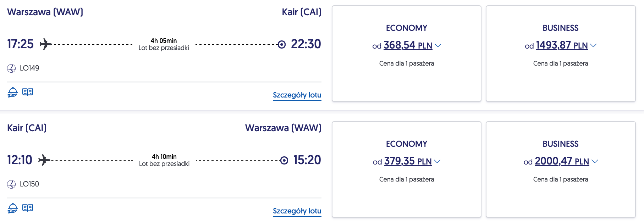The image size is (644, 223).
Task: Select the 368,54 PLN Economy price
Action: (408, 45)
